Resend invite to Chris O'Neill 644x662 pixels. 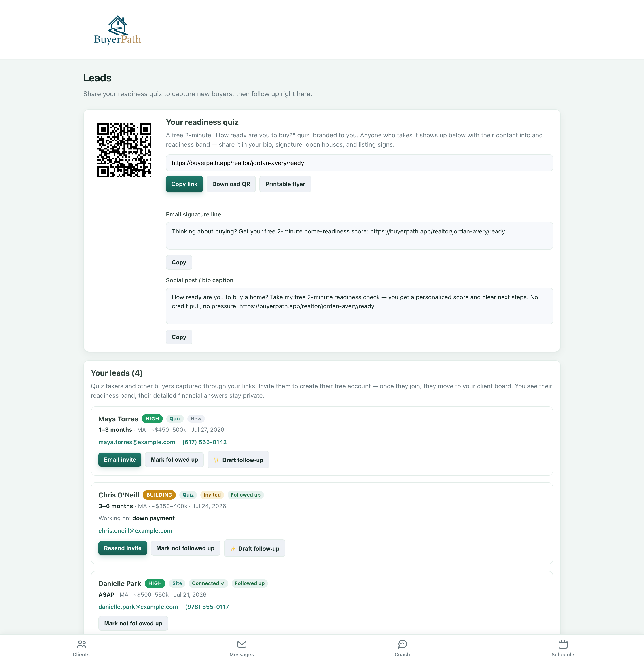coord(123,548)
